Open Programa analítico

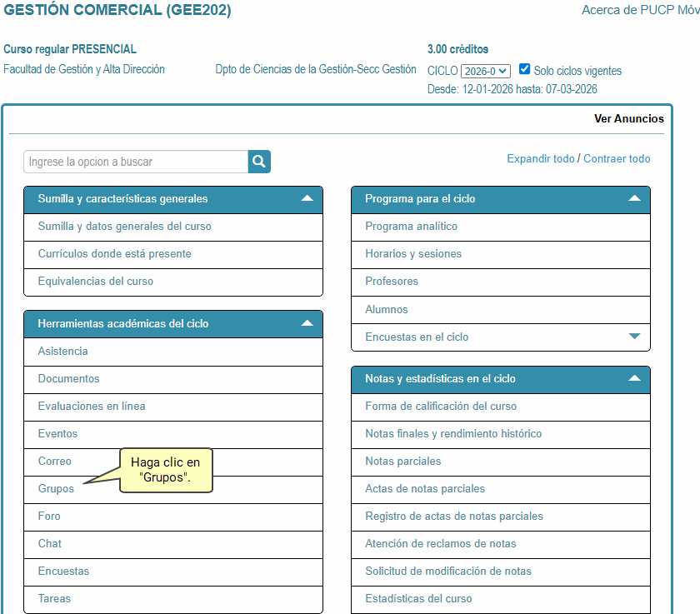[x=411, y=227]
